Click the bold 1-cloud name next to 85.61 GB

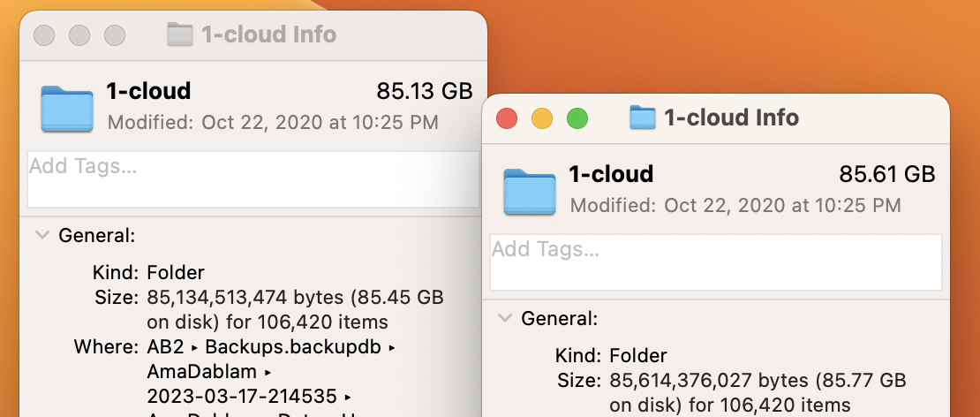click(611, 174)
